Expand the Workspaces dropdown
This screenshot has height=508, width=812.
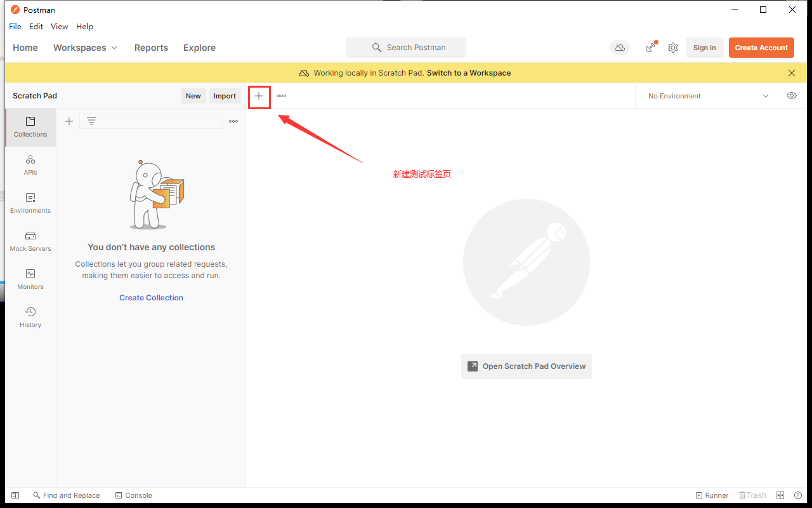[86, 48]
